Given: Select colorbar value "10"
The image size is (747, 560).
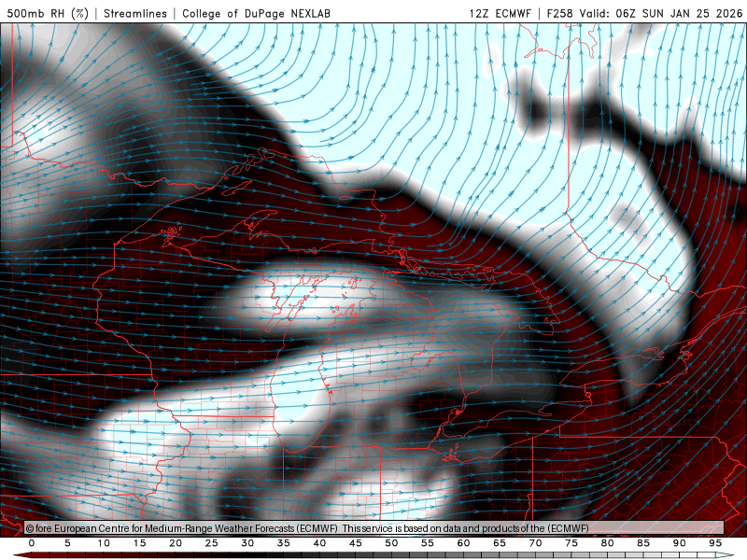Looking at the screenshot, I should [x=104, y=543].
